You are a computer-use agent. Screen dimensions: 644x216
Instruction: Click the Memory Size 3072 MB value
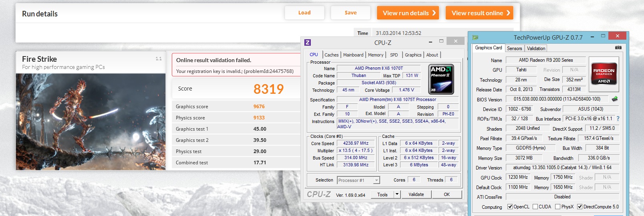pyautogui.click(x=524, y=158)
